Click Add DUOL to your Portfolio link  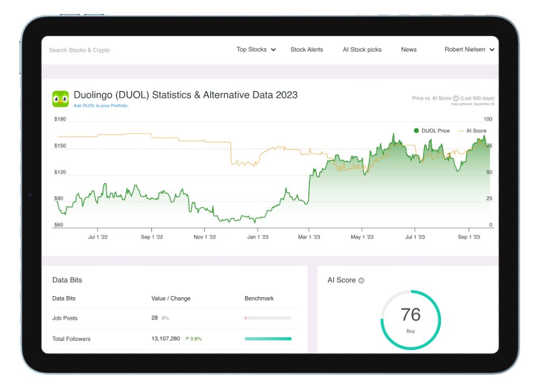[101, 106]
